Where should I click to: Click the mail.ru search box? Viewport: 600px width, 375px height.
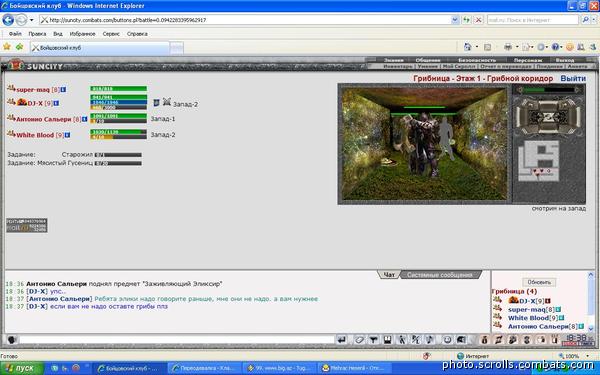533,20
